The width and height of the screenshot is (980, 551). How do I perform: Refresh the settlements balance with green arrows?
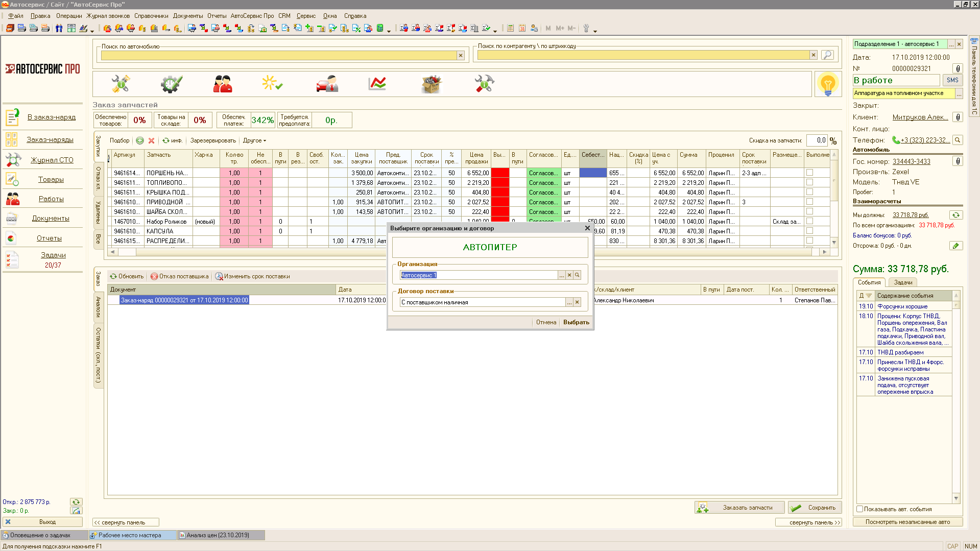pyautogui.click(x=955, y=215)
